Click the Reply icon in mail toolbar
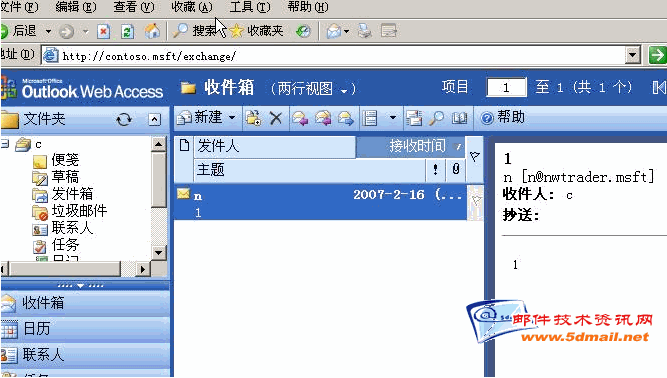 click(300, 118)
